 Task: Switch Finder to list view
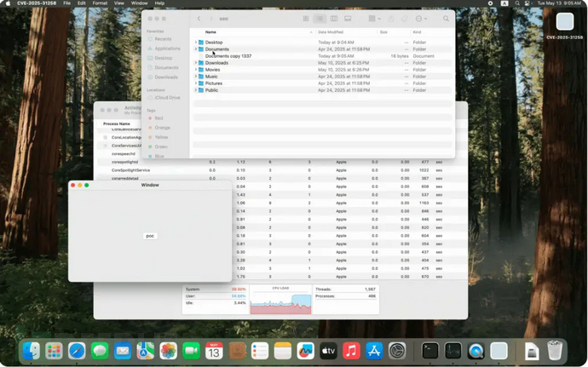coord(320,19)
